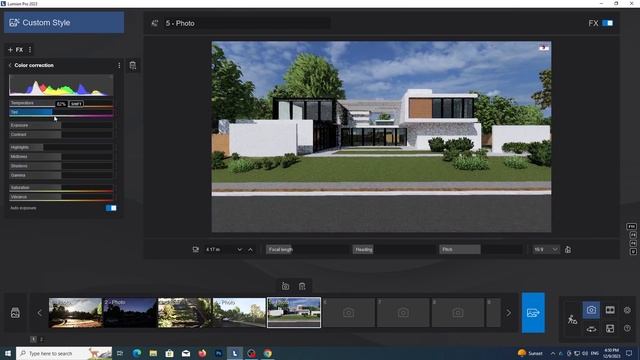Collapse the Color correction effect with back arrow
The height and width of the screenshot is (360, 640).
(10, 65)
